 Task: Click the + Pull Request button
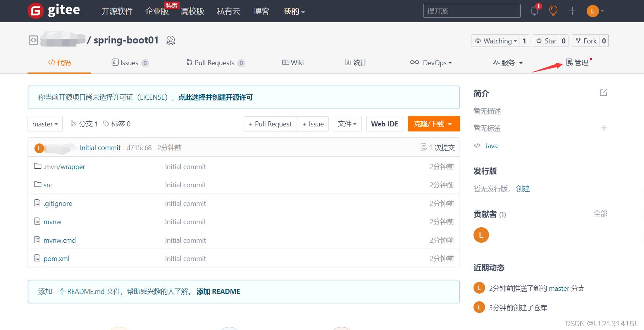[x=270, y=124]
